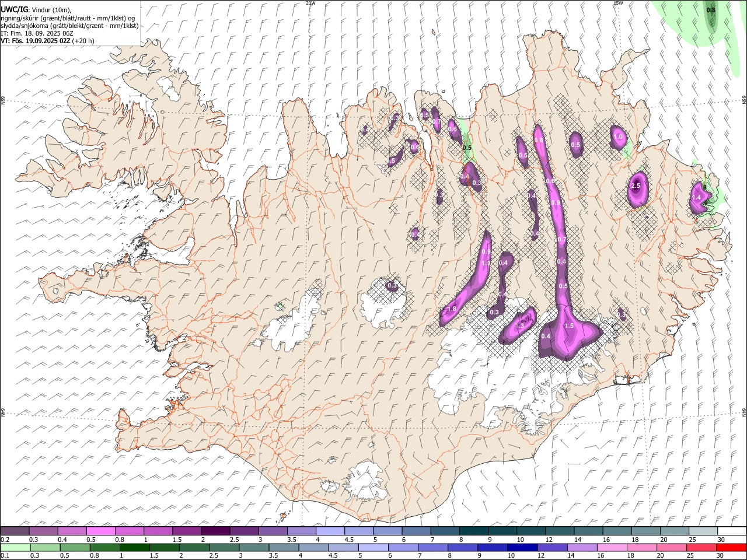The height and width of the screenshot is (560, 747).
Task: Select the top-row legend swatch labeled 0.3
Action: 43,531
